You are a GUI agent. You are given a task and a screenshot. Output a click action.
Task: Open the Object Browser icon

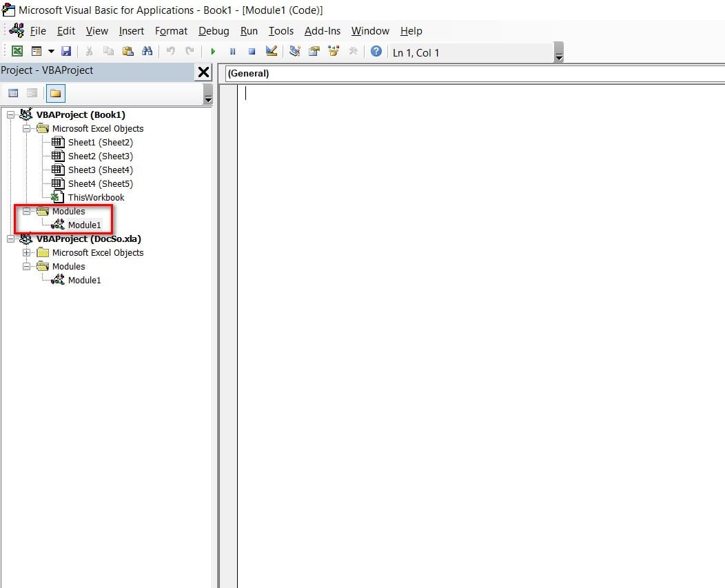334,52
